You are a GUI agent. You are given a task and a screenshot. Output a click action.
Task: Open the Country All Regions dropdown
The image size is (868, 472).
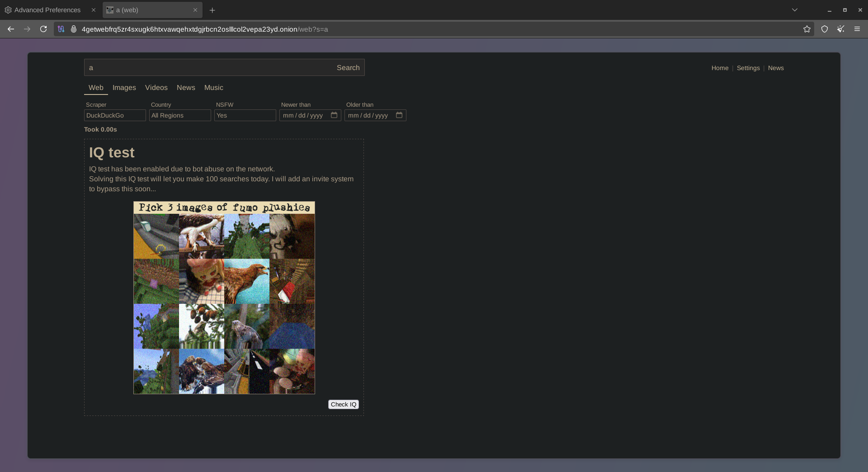[x=180, y=115]
